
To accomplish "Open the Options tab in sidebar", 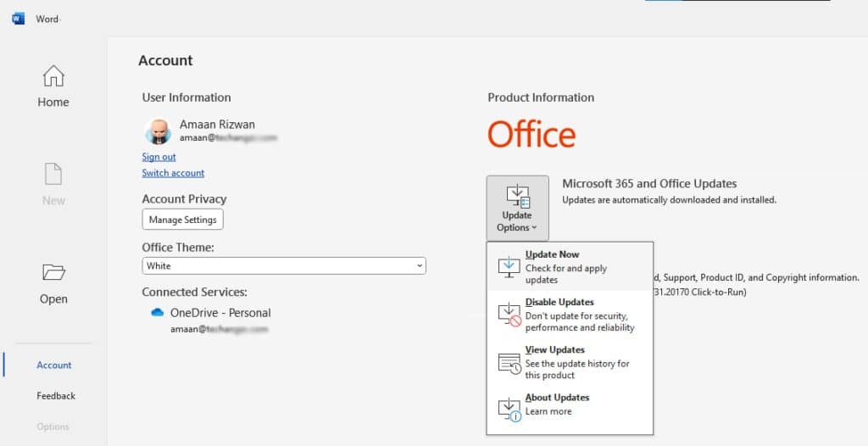I will [x=53, y=426].
